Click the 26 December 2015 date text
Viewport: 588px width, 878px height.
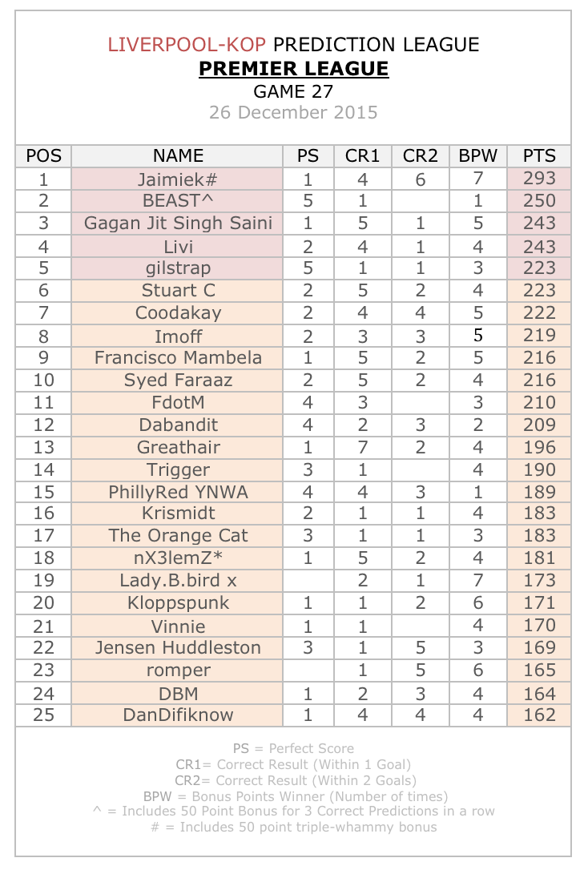[293, 112]
